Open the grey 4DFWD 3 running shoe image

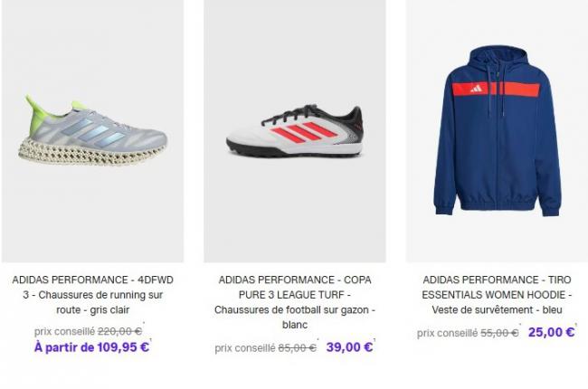(92, 131)
